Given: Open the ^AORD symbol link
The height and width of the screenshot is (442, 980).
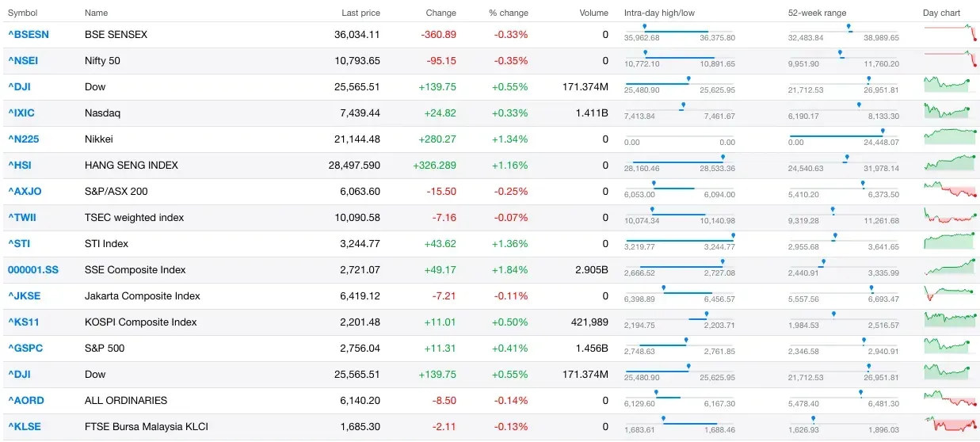Looking at the screenshot, I should click(25, 401).
